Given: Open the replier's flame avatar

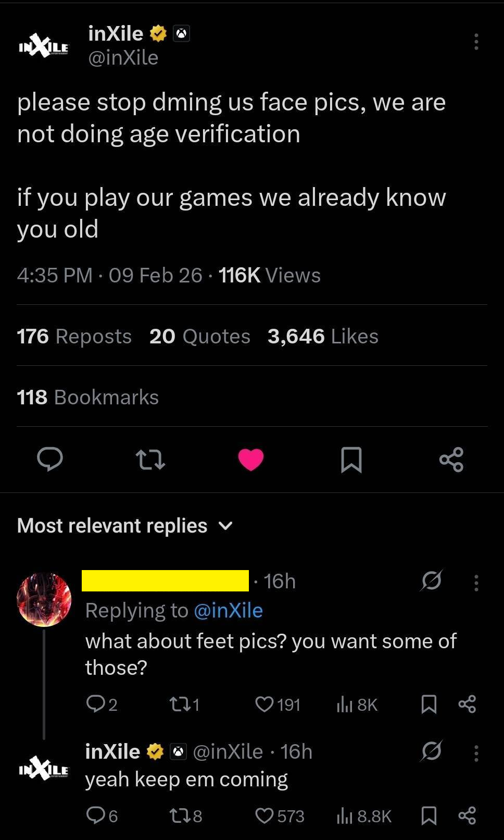Looking at the screenshot, I should 44,599.
